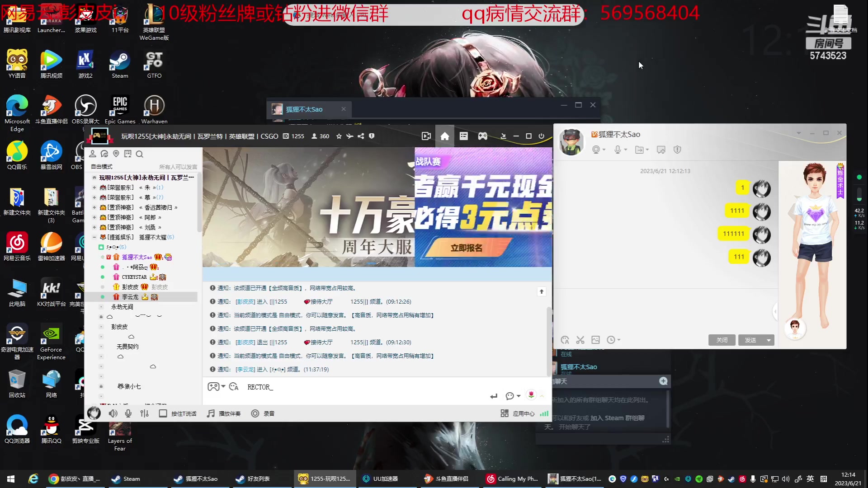Share the YY channel via share icon
This screenshot has width=868, height=488.
361,136
